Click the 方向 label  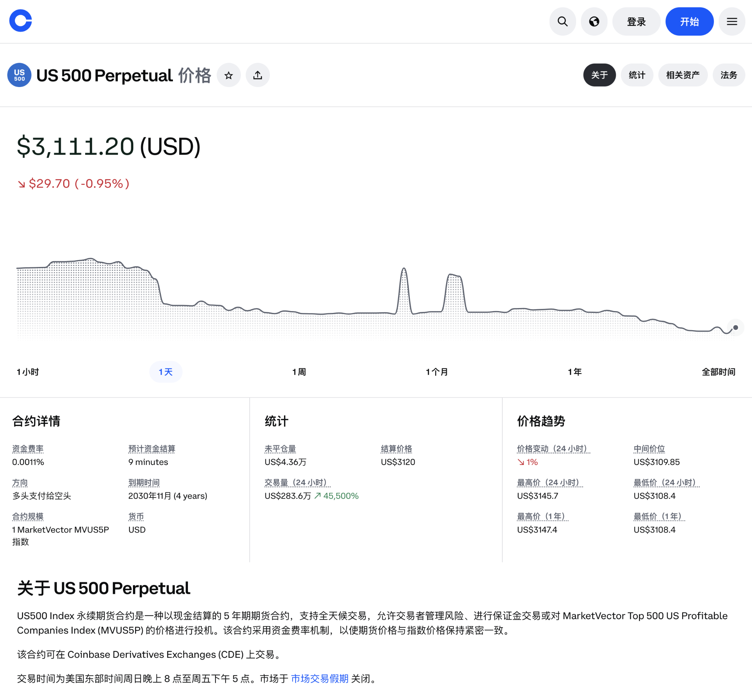pyautogui.click(x=20, y=483)
